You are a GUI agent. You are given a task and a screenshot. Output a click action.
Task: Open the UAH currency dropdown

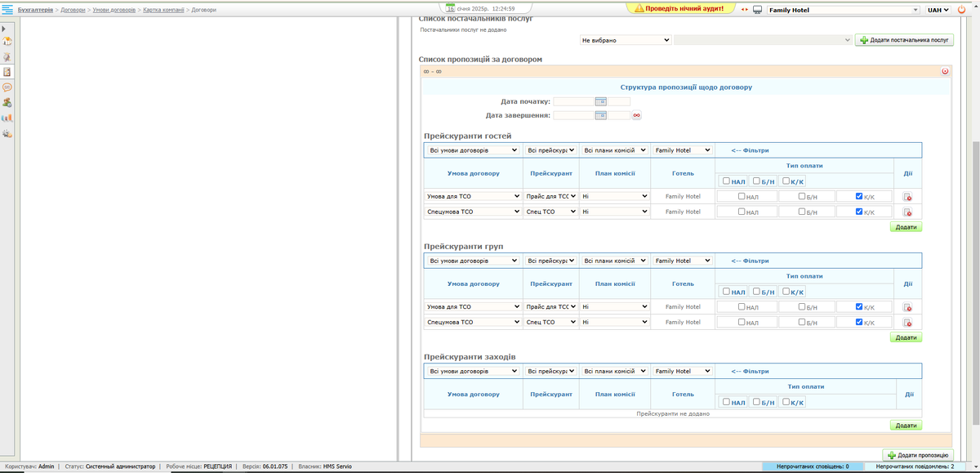(x=938, y=10)
